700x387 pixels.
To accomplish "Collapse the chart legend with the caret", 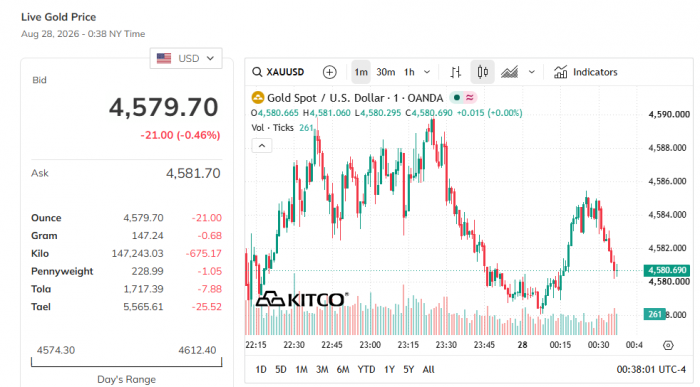I will click(x=262, y=146).
